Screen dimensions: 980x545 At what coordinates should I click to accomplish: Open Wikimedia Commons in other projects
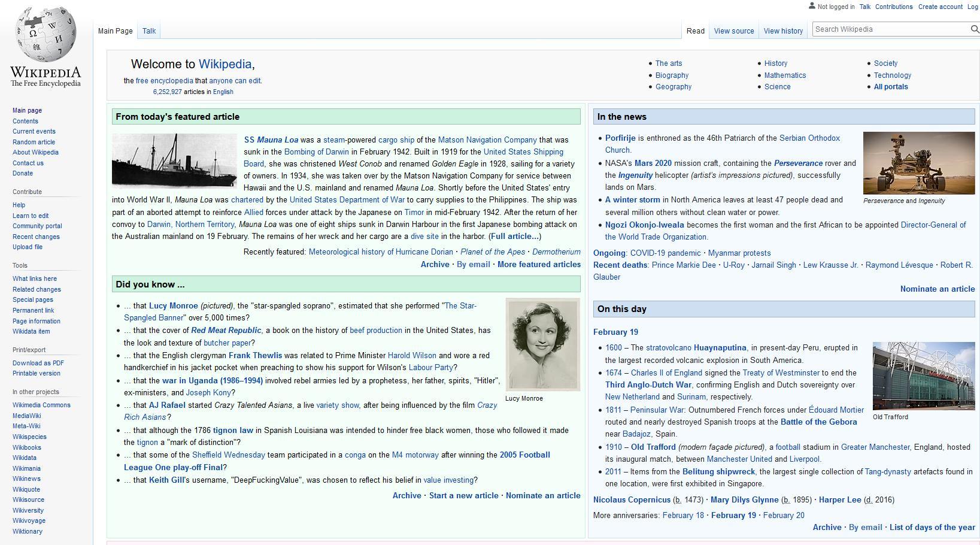coord(41,405)
